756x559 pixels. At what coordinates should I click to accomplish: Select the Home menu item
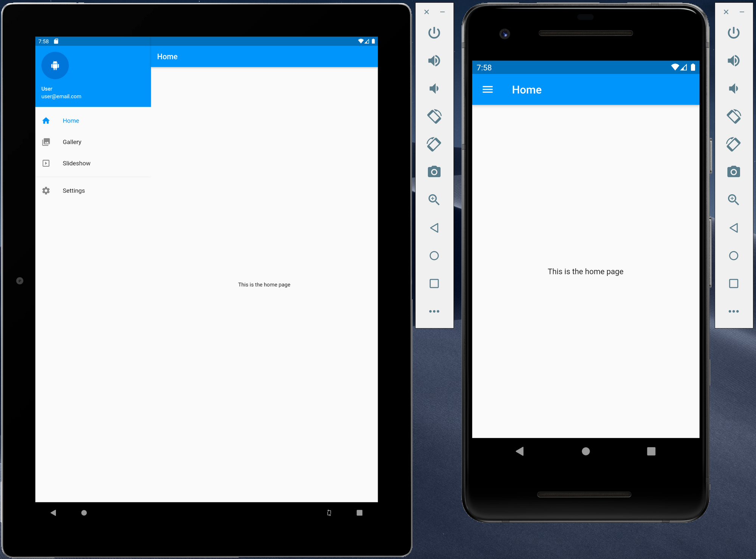click(x=71, y=120)
